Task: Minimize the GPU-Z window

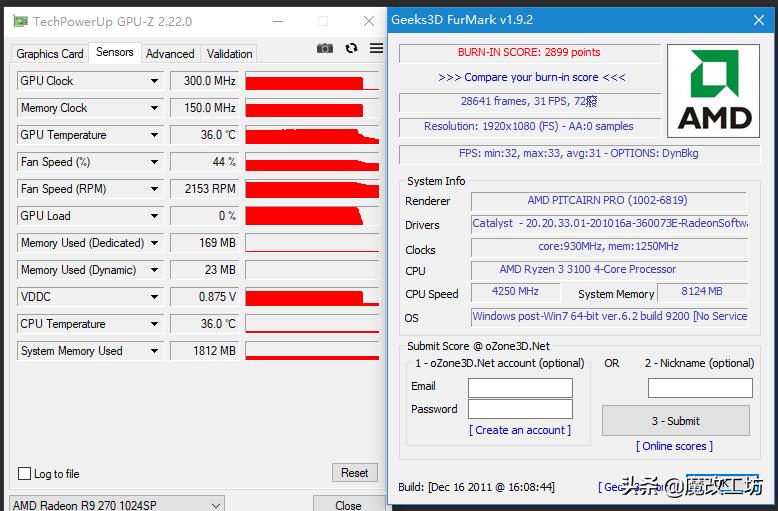Action: click(x=278, y=21)
